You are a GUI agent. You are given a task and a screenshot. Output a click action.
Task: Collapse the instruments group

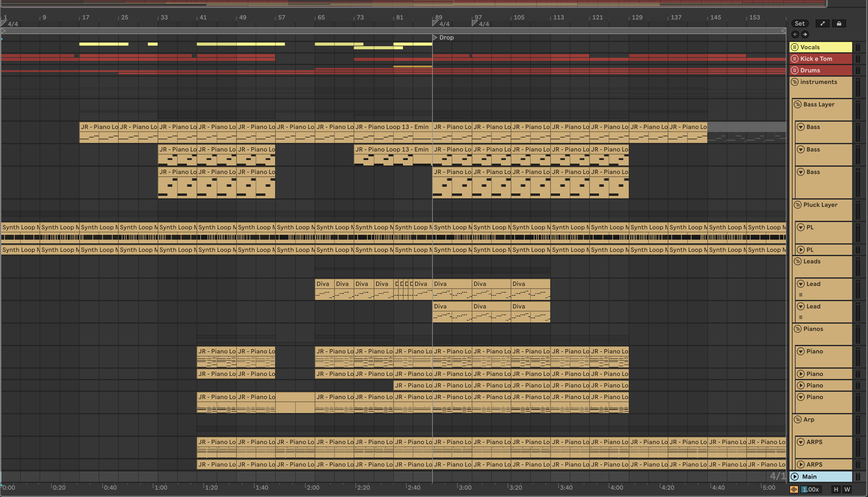pyautogui.click(x=795, y=82)
